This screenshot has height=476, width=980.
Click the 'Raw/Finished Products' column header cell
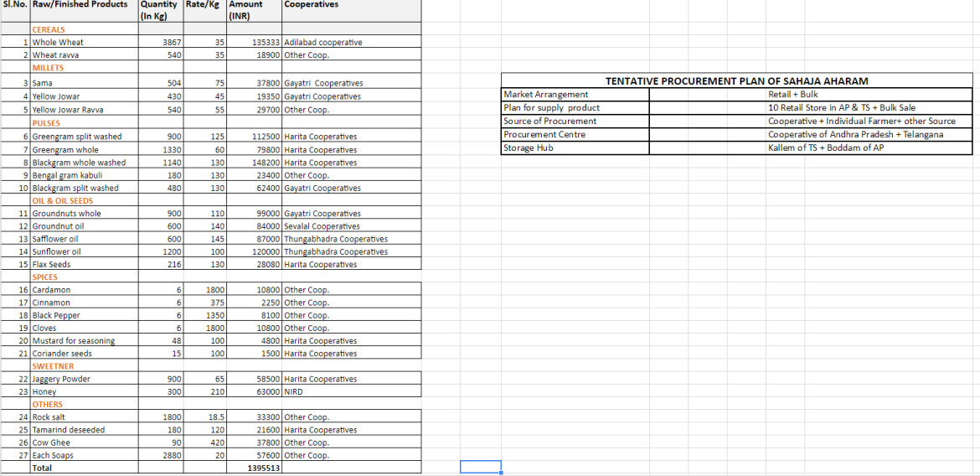84,11
